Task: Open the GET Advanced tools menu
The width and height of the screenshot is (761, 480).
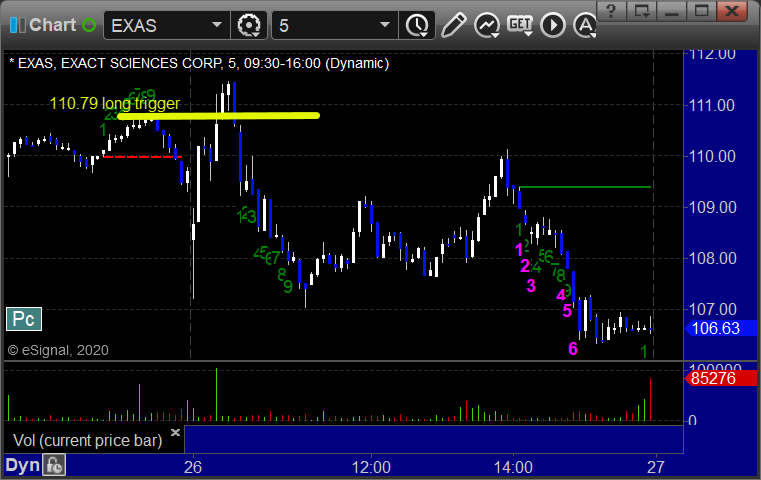Action: [x=520, y=25]
